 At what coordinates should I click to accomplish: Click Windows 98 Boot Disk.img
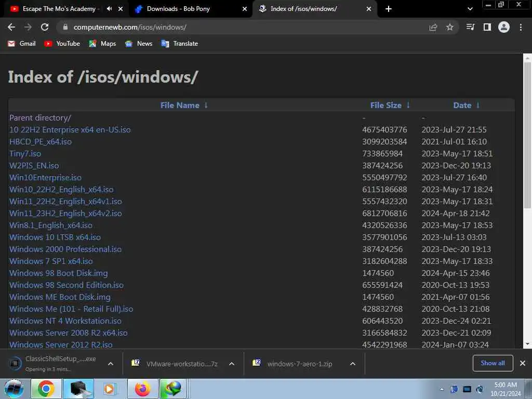(x=58, y=273)
